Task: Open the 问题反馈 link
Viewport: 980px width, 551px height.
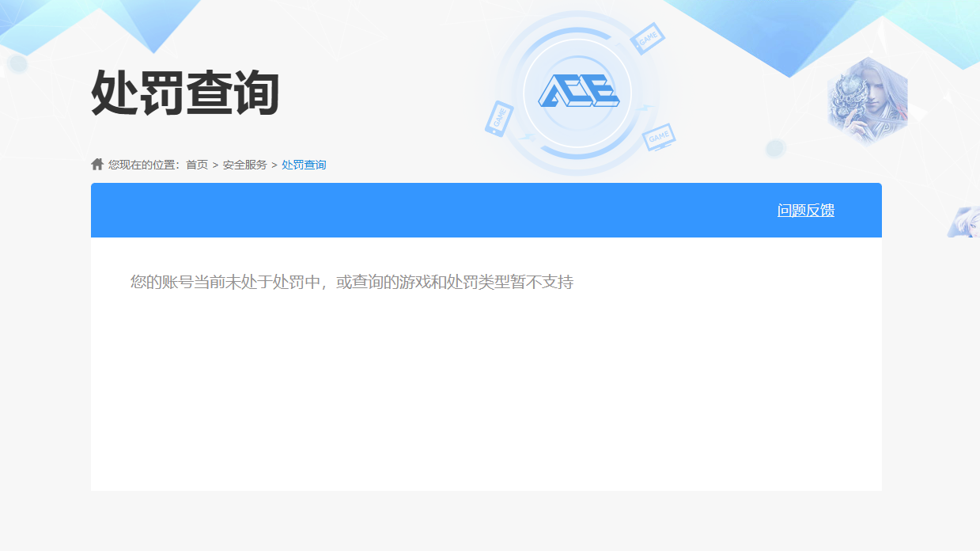Action: [805, 211]
